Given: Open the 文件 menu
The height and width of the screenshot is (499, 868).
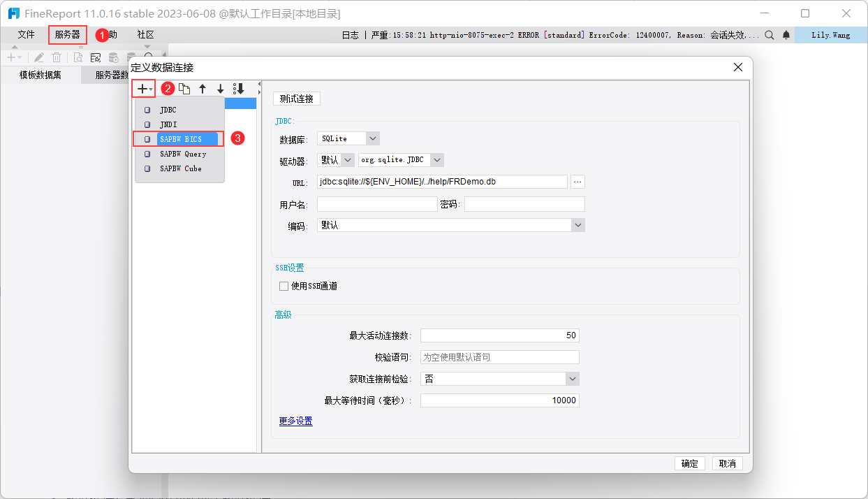Looking at the screenshot, I should point(27,35).
